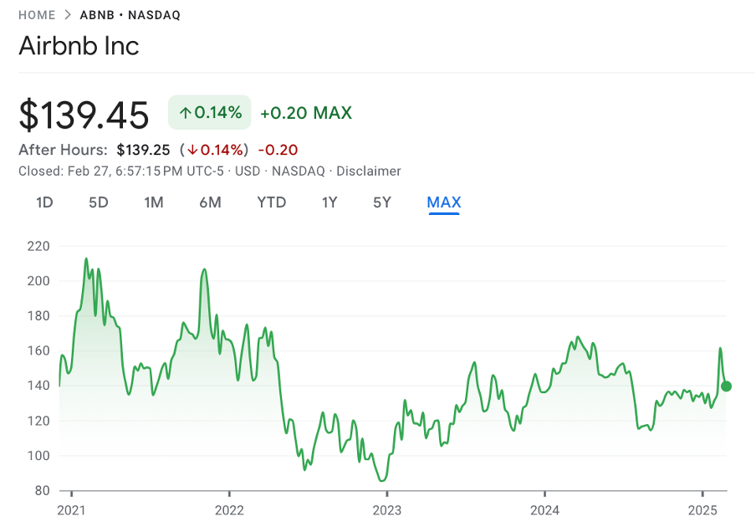Image resolution: width=756 pixels, height=532 pixels.
Task: Open the Disclaimer link
Action: click(368, 171)
